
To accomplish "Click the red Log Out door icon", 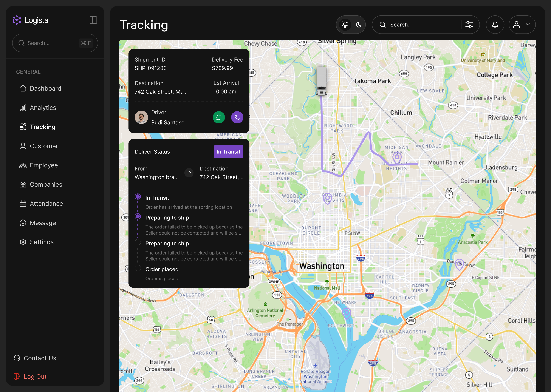I will [x=17, y=377].
